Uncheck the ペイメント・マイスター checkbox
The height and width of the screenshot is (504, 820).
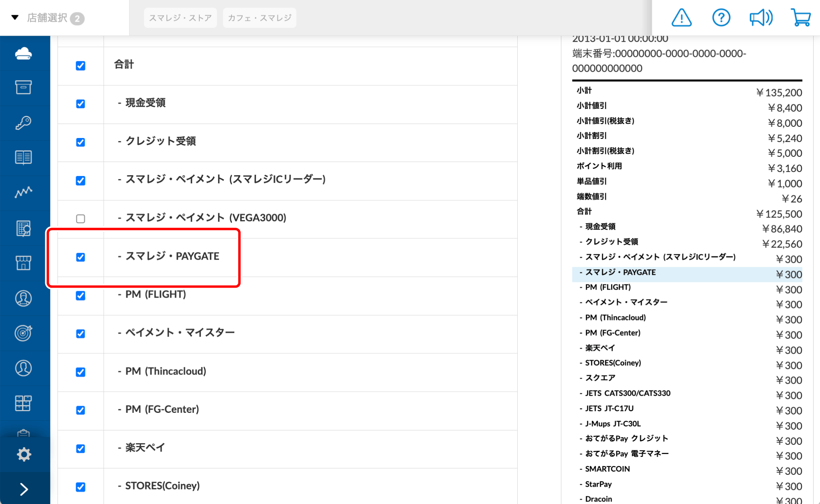[x=80, y=334]
